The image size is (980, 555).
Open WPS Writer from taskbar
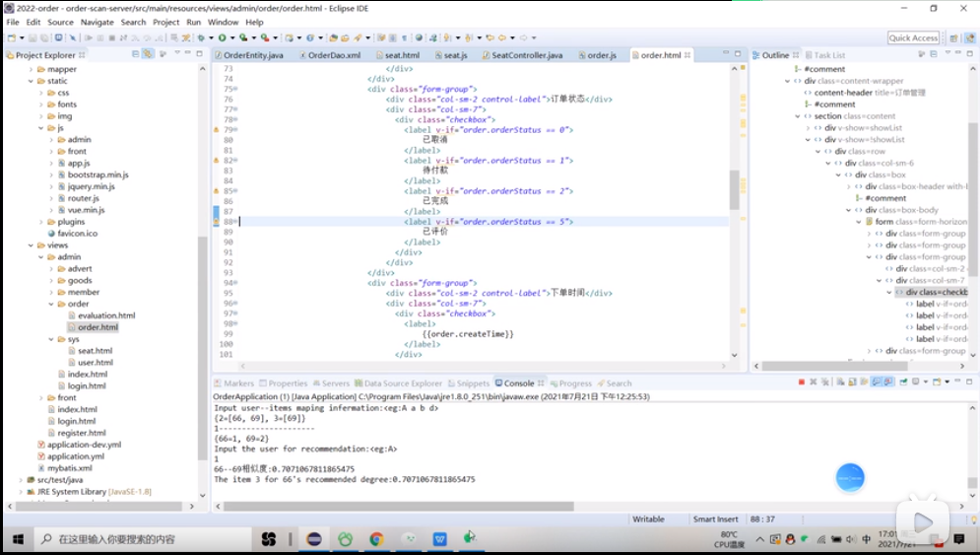[439, 538]
